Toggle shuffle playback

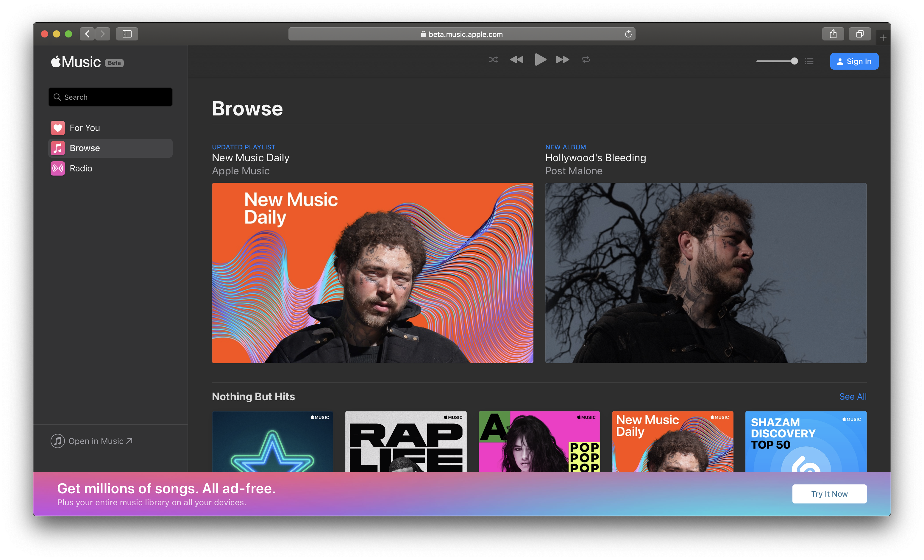(x=493, y=60)
